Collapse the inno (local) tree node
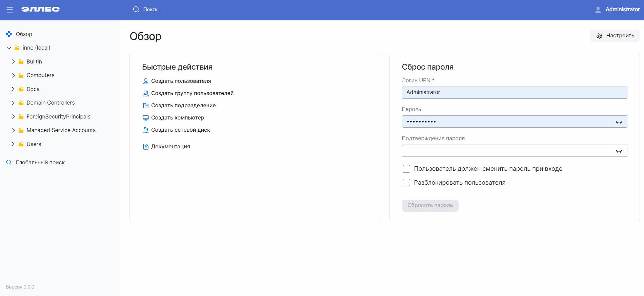This screenshot has width=644, height=296. point(9,48)
